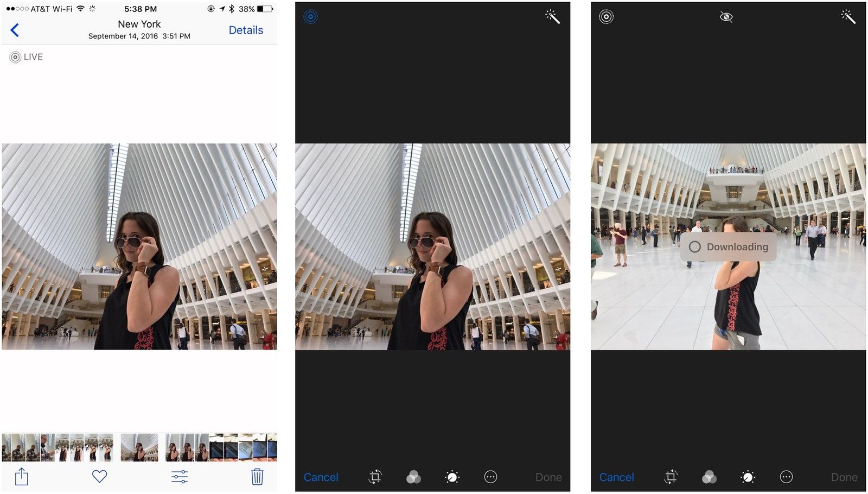Go back using the blue chevron

point(15,30)
